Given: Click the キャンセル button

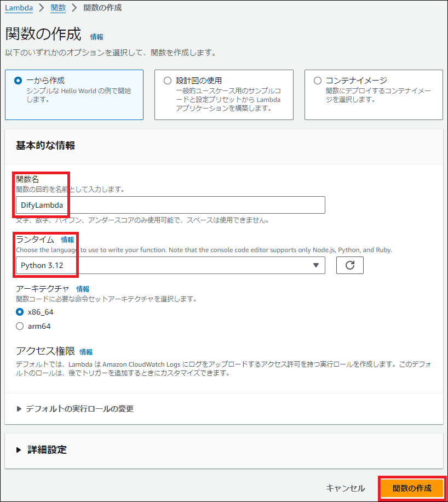Looking at the screenshot, I should [x=345, y=488].
